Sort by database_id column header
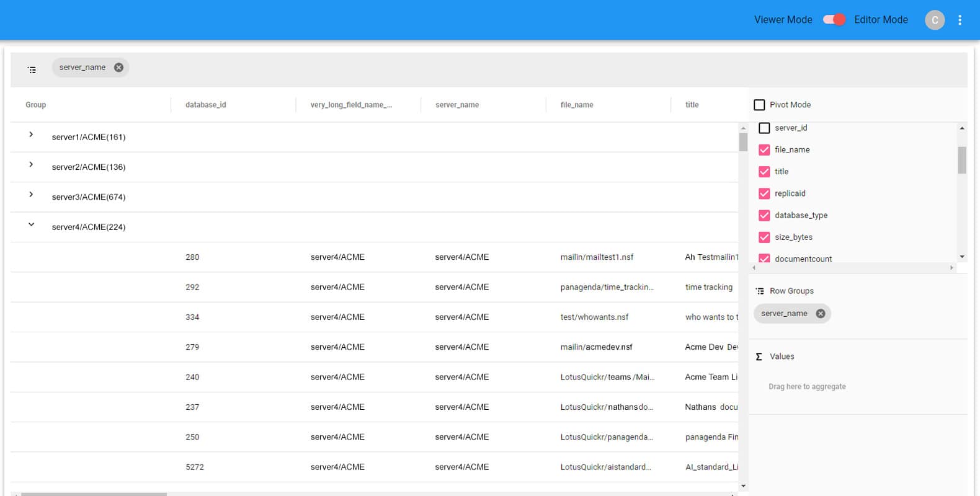Image resolution: width=980 pixels, height=496 pixels. pyautogui.click(x=206, y=105)
